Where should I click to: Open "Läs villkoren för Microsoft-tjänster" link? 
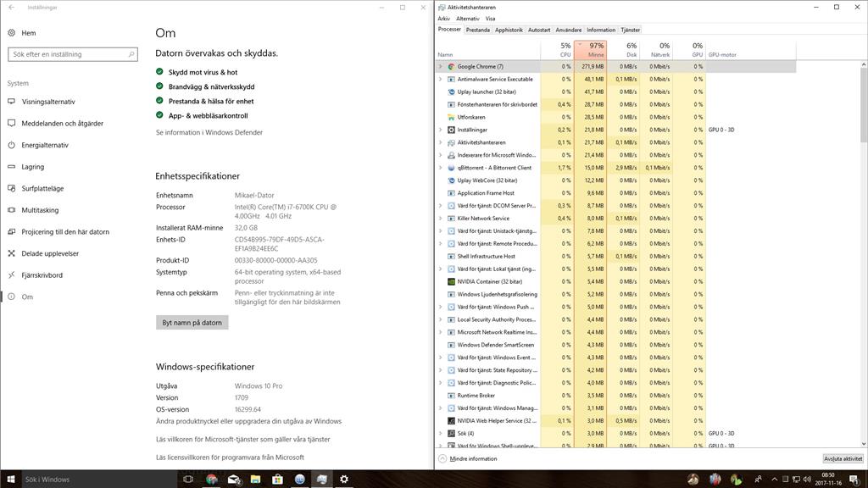click(243, 440)
